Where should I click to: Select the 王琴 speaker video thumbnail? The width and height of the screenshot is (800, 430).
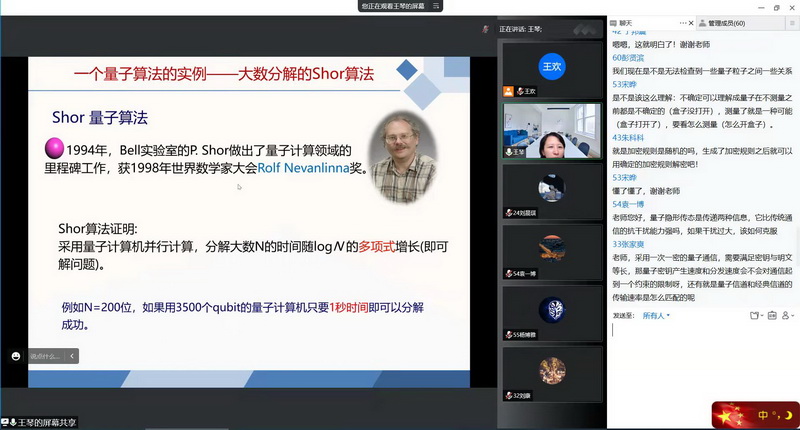552,130
